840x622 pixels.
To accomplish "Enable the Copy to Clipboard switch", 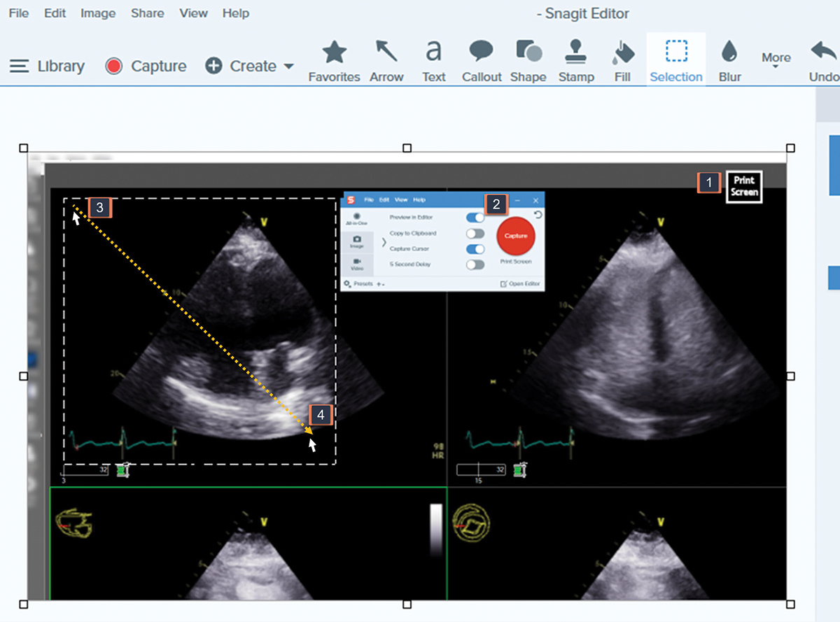I will 475,234.
